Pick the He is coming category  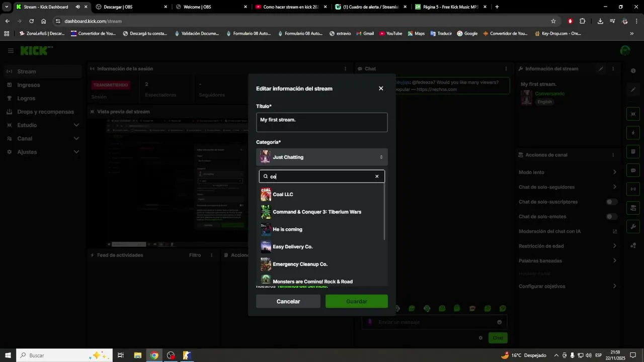click(322, 229)
